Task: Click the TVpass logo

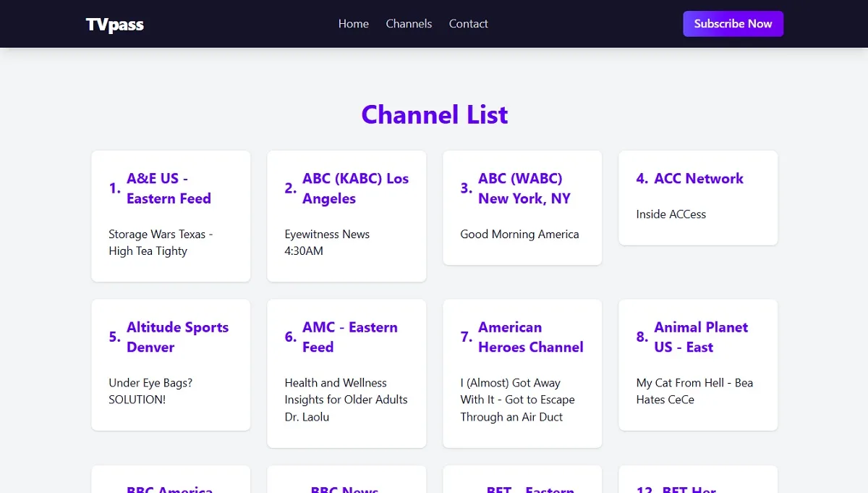Action: click(x=115, y=25)
